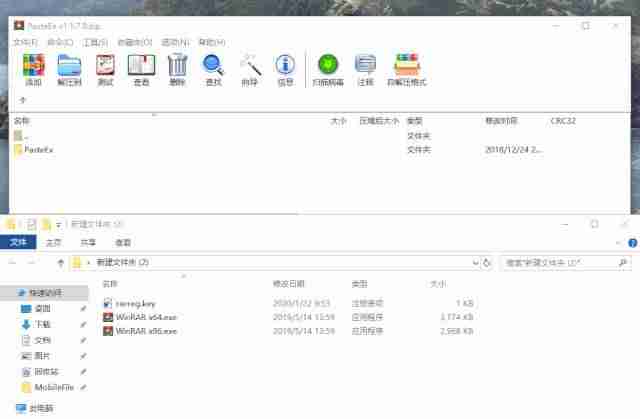Launch the 向导 (Wizard) wand tool
Viewport: 640px width, 419px height.
click(x=250, y=70)
